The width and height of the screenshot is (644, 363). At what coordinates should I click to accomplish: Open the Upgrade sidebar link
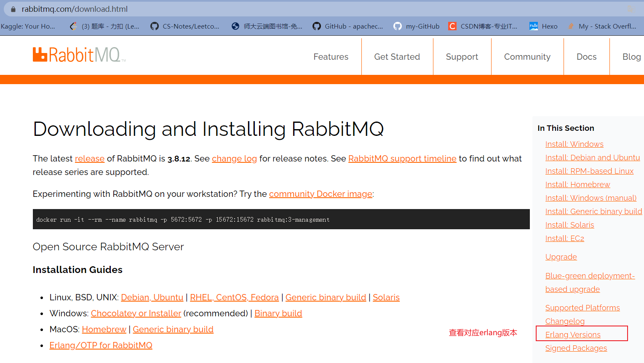[x=561, y=257]
